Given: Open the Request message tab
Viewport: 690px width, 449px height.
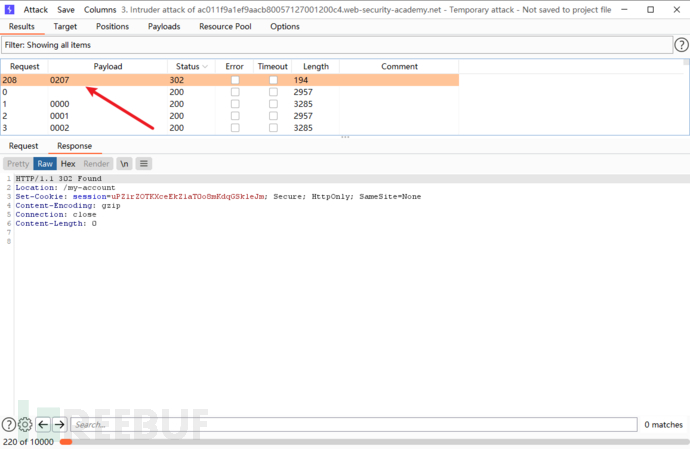Looking at the screenshot, I should (x=23, y=146).
